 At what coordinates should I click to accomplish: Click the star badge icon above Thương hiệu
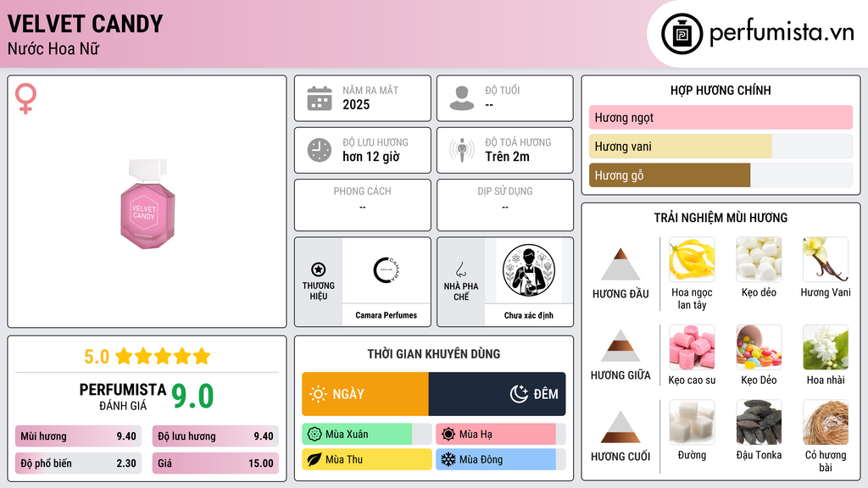point(319,269)
